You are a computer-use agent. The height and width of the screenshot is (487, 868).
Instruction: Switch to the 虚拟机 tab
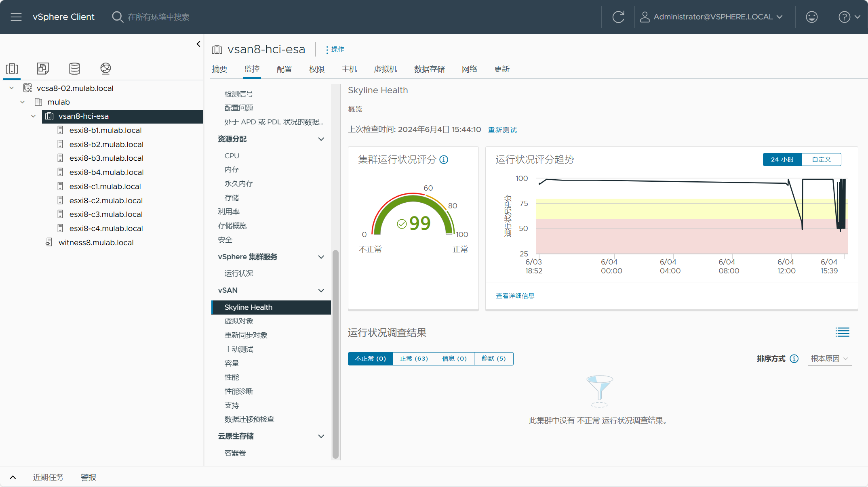tap(386, 69)
